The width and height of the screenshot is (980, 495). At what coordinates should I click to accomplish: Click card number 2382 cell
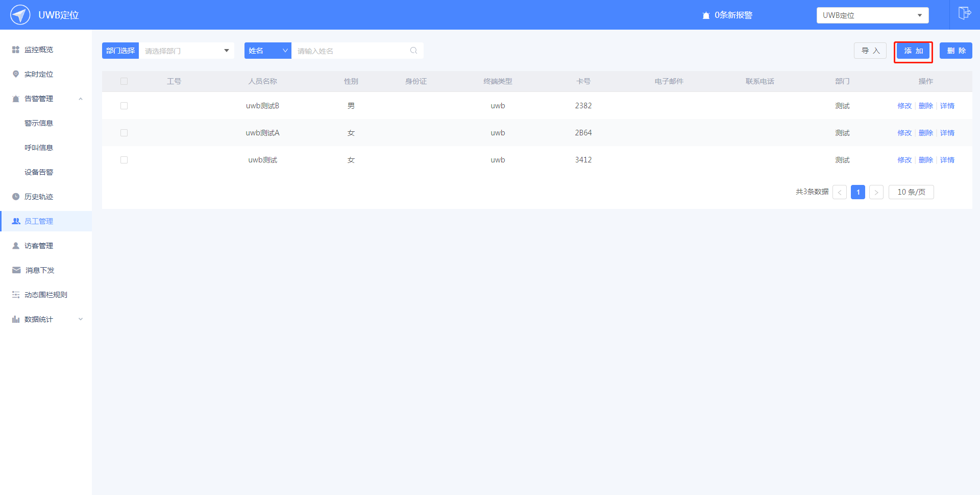[583, 106]
